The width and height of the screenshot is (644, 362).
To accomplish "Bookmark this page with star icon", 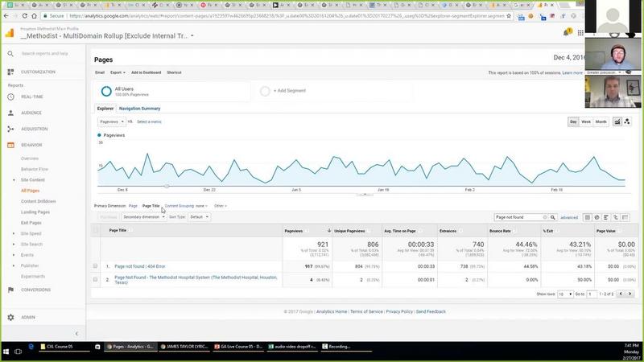I will (509, 16).
